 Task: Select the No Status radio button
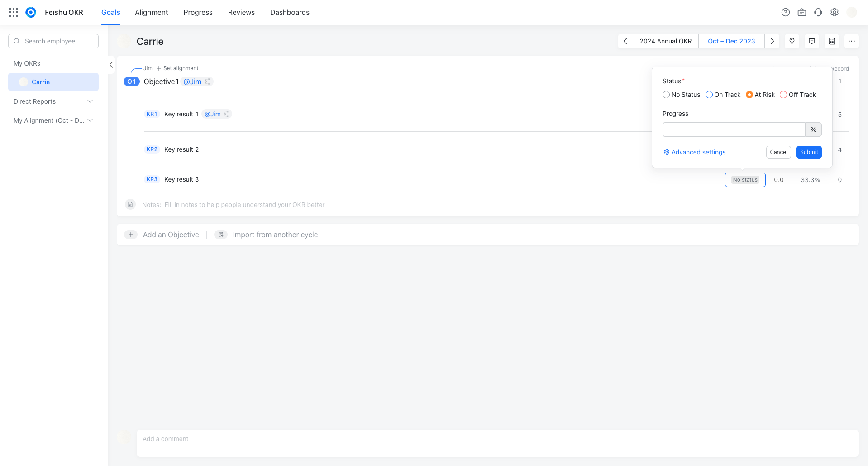coord(666,95)
